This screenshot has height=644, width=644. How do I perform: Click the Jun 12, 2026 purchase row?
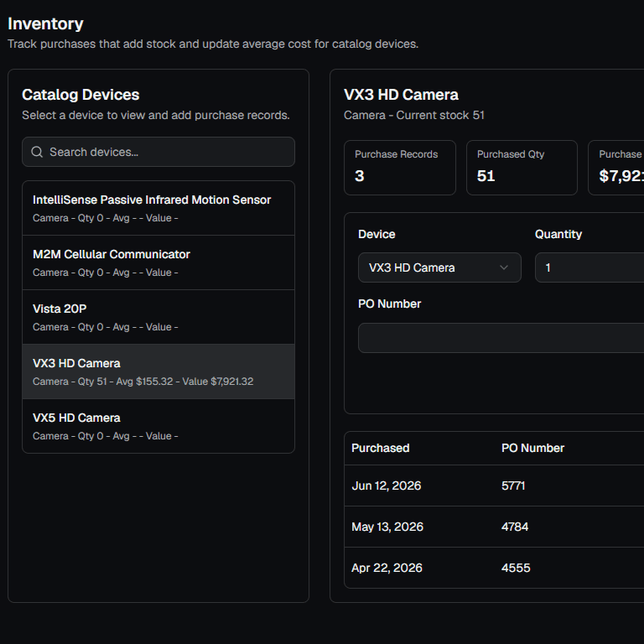click(x=494, y=486)
